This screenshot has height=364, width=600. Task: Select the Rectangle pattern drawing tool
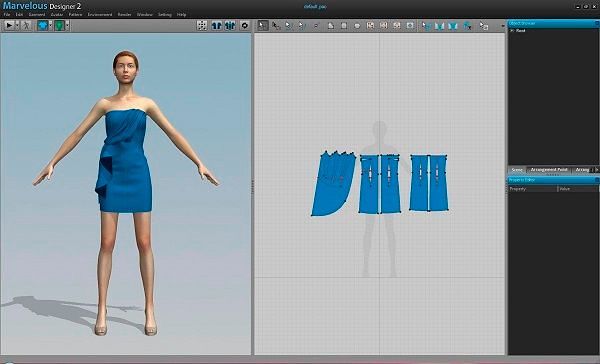tap(344, 26)
